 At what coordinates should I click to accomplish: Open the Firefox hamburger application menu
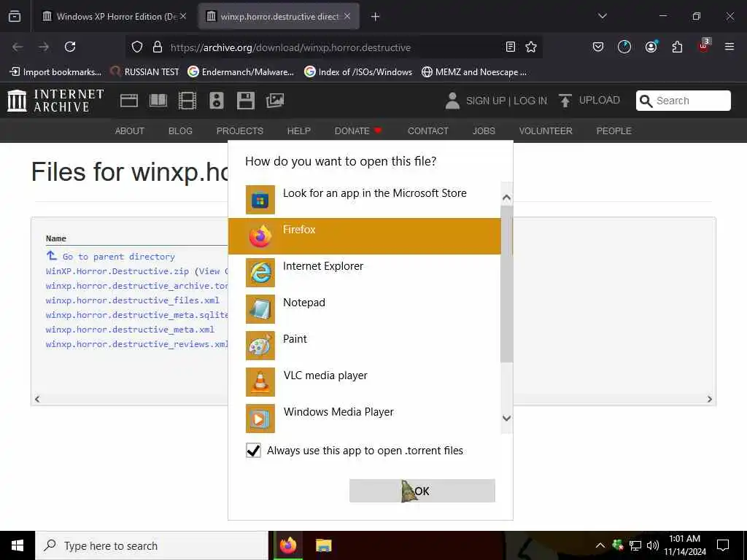729,47
